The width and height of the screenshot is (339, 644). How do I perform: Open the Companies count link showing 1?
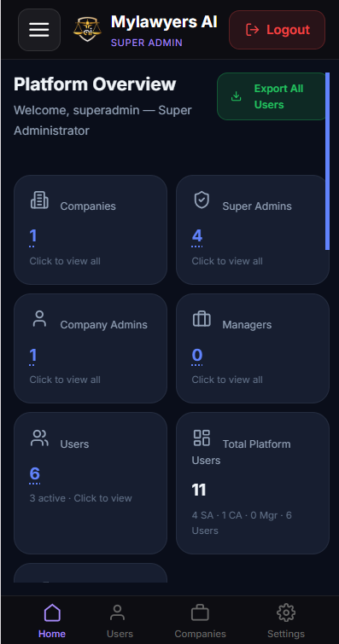[x=33, y=236]
